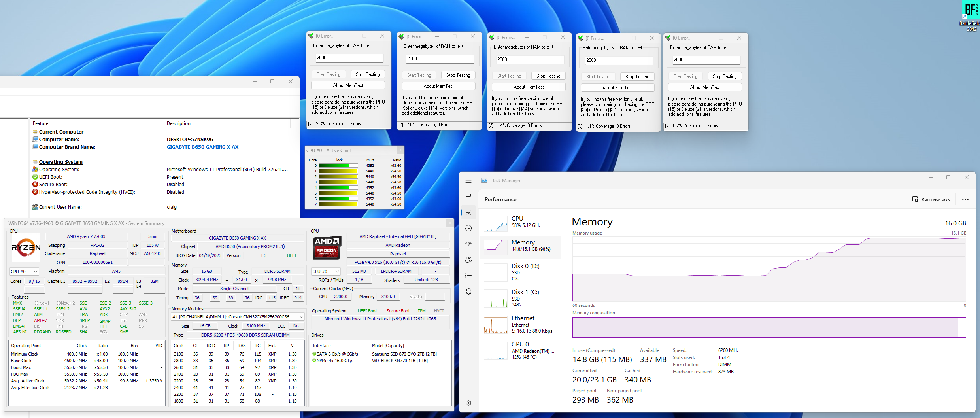The height and width of the screenshot is (418, 980).
Task: Click Core 7 clock bar in Active Clock window
Action: [x=338, y=204]
